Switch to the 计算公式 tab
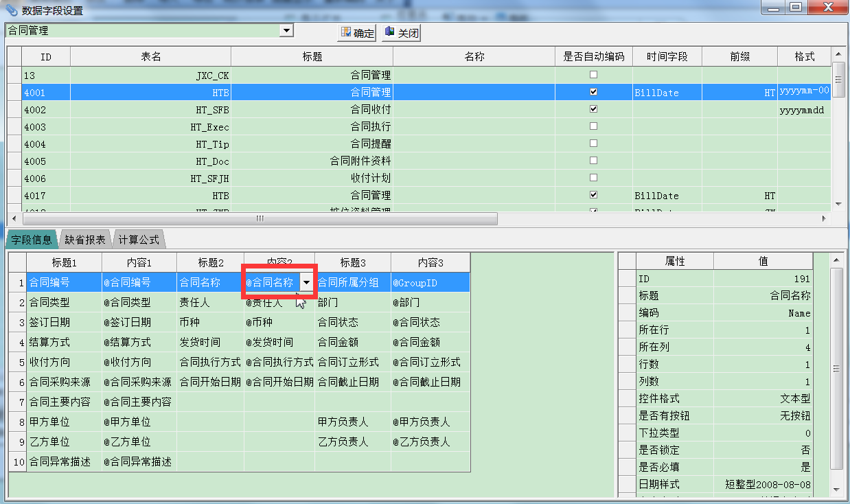The height and width of the screenshot is (504, 850). point(138,240)
